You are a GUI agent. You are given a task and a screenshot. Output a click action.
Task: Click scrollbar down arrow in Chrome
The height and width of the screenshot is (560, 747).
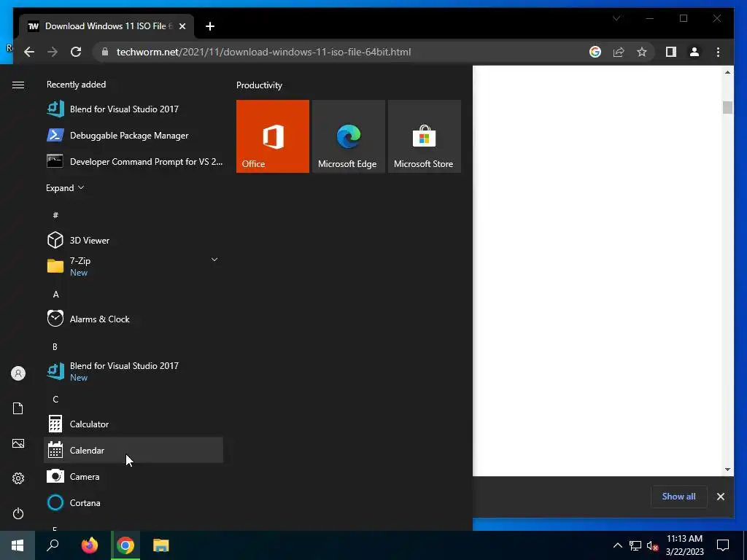point(727,469)
